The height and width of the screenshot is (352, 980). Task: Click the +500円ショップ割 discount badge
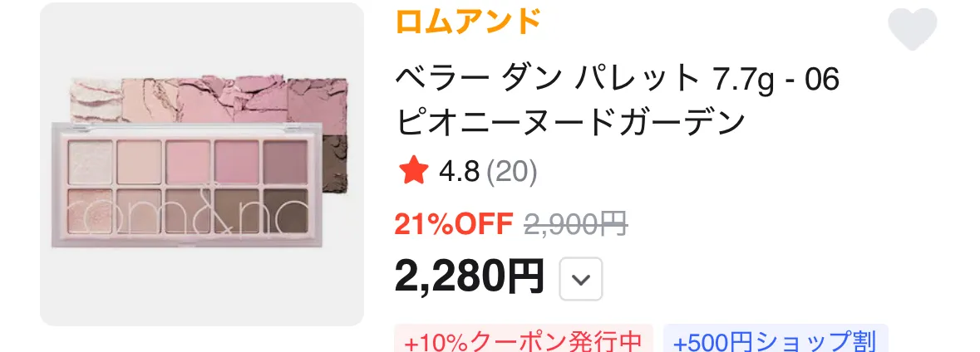[775, 341]
